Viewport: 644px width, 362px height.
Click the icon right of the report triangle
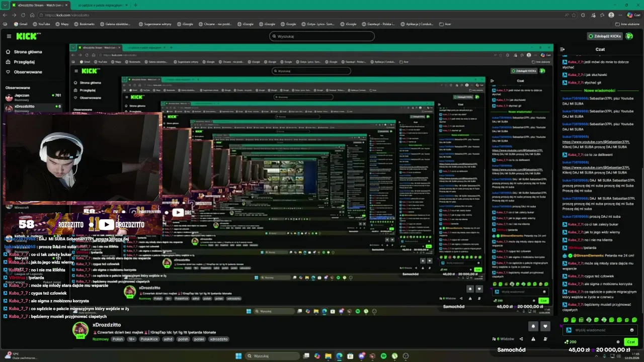(x=545, y=339)
